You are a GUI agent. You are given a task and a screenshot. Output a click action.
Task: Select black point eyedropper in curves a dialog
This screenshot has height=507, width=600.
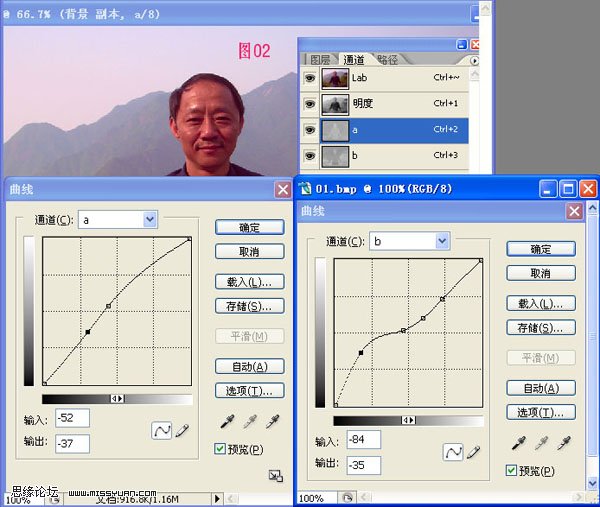pos(227,422)
